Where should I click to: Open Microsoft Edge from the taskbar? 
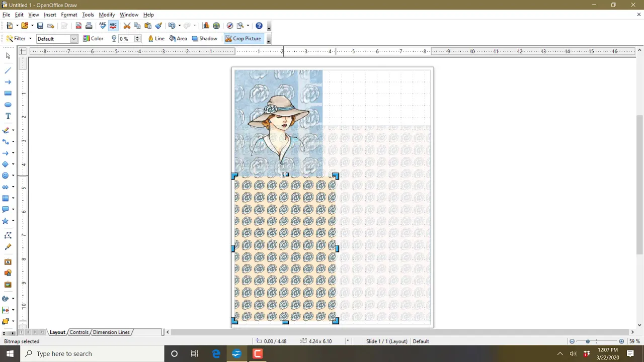tap(216, 353)
